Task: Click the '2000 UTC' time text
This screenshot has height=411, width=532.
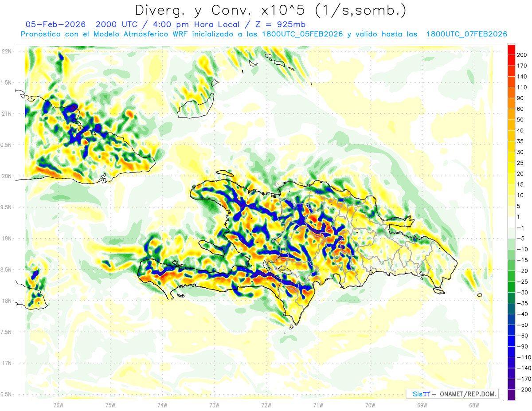Action: pyautogui.click(x=117, y=24)
